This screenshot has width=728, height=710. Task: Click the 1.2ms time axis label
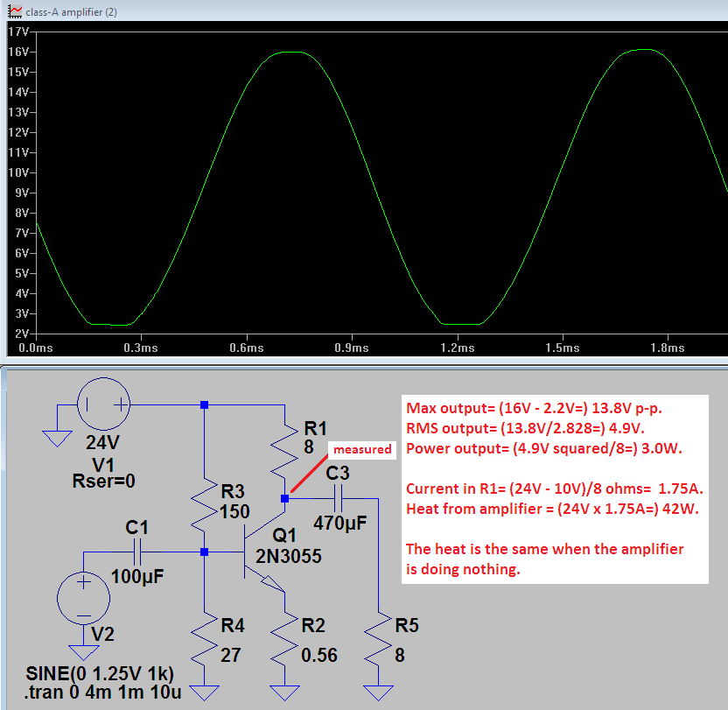coord(458,348)
